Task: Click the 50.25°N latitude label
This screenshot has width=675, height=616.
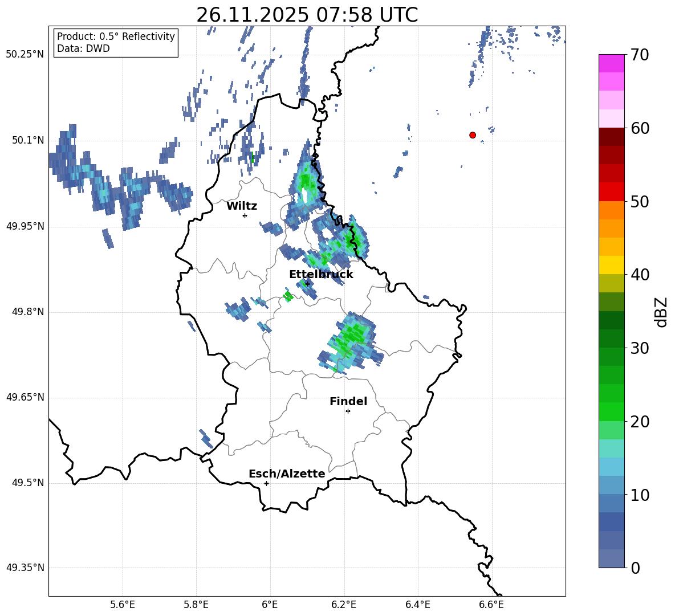Action: [x=25, y=55]
